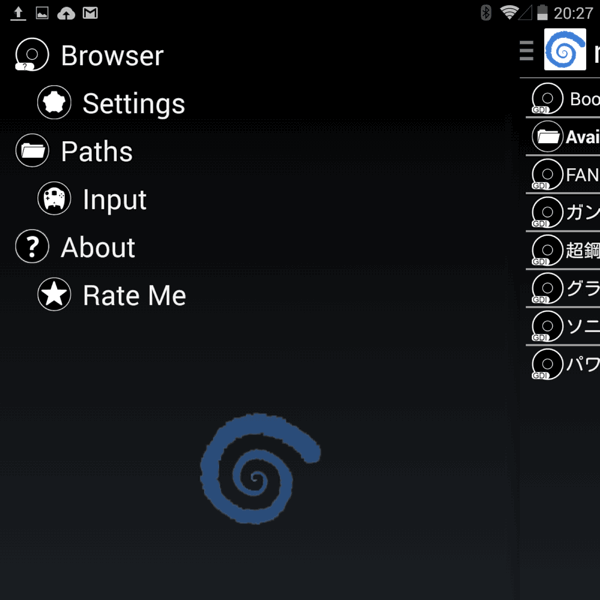Click the Rate Me label
The height and width of the screenshot is (600, 600).
pos(134,296)
